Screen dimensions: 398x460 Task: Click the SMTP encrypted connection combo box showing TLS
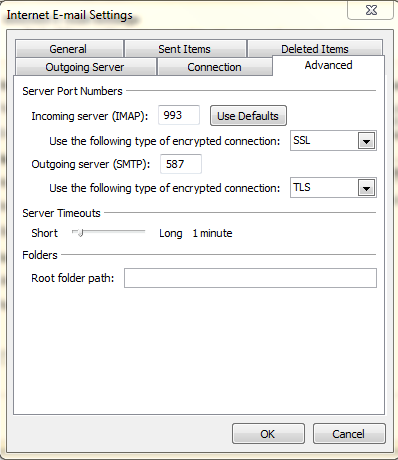click(x=333, y=188)
